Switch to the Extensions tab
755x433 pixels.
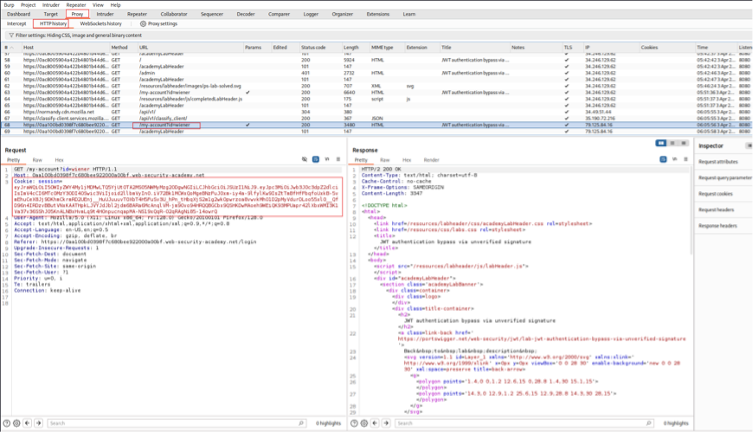(378, 14)
